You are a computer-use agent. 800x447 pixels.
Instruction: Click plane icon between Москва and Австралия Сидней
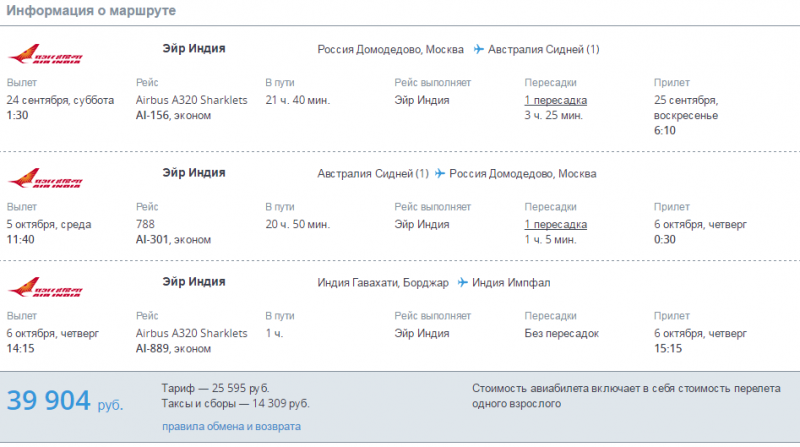point(478,49)
